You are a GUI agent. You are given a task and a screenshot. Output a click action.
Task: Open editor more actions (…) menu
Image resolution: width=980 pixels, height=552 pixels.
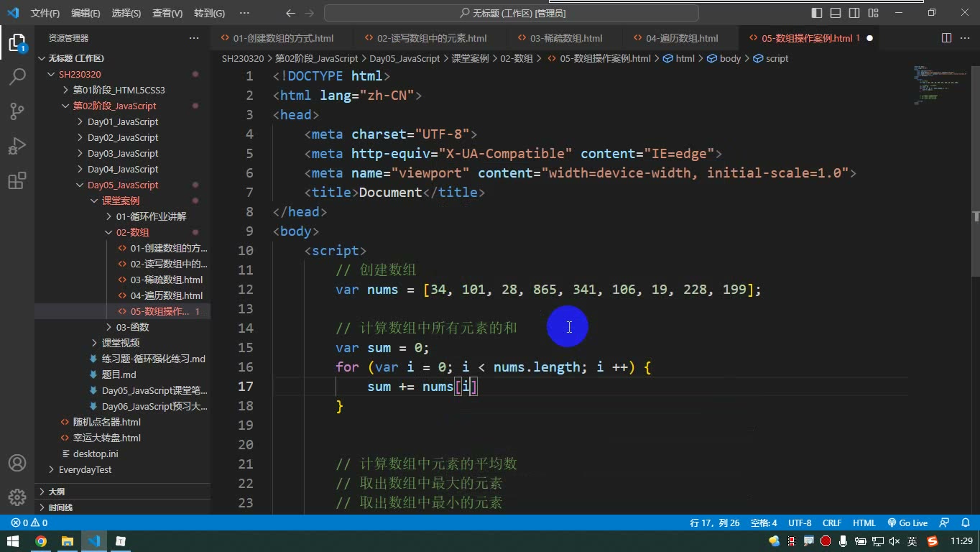coord(966,38)
